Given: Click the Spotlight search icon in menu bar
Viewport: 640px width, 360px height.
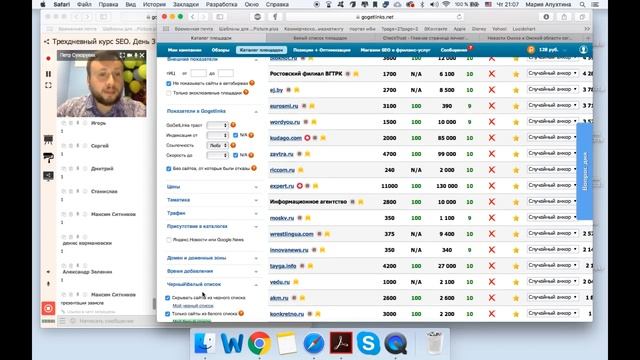Looking at the screenshot, I should click(x=582, y=4).
